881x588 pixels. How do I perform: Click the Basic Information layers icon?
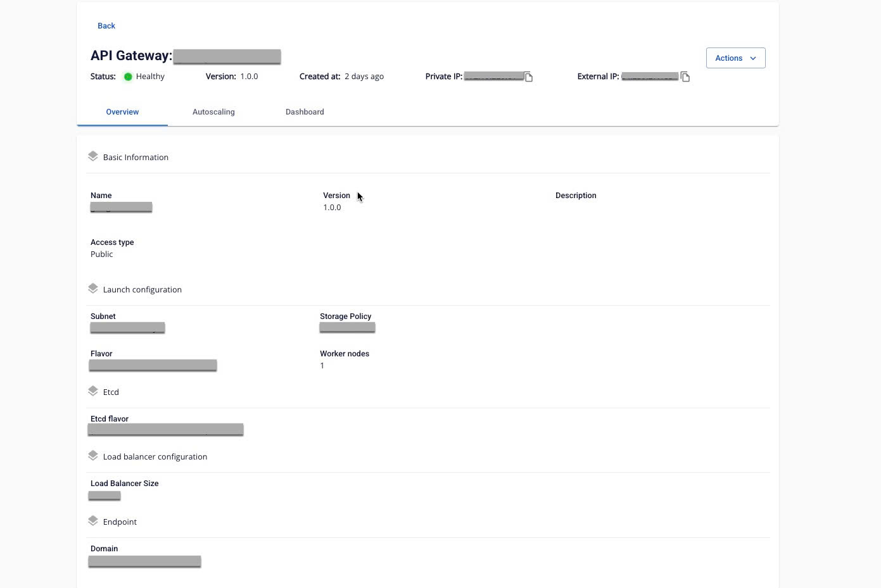[x=93, y=156]
